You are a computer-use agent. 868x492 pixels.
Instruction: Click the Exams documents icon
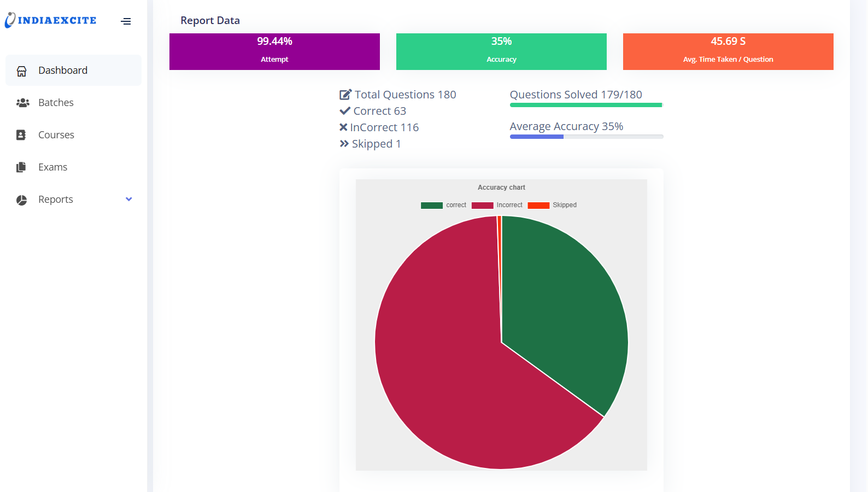[21, 167]
